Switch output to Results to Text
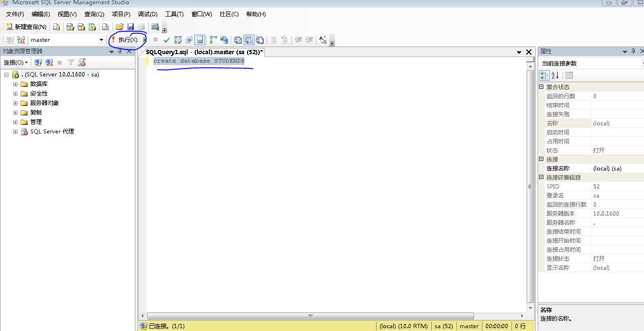This screenshot has width=644, height=331. [x=238, y=40]
